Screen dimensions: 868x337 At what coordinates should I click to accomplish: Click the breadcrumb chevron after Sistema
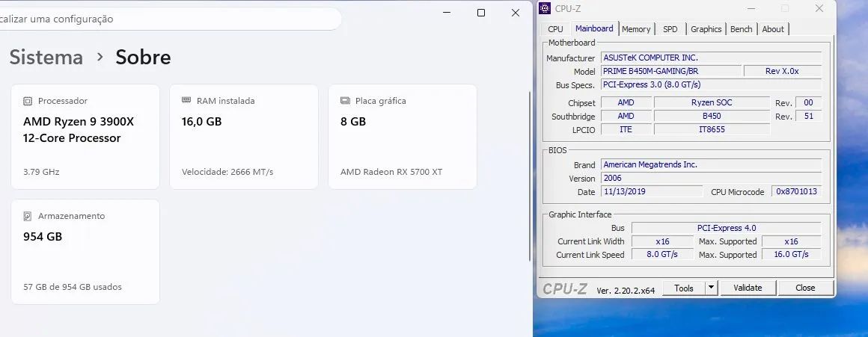tap(100, 57)
